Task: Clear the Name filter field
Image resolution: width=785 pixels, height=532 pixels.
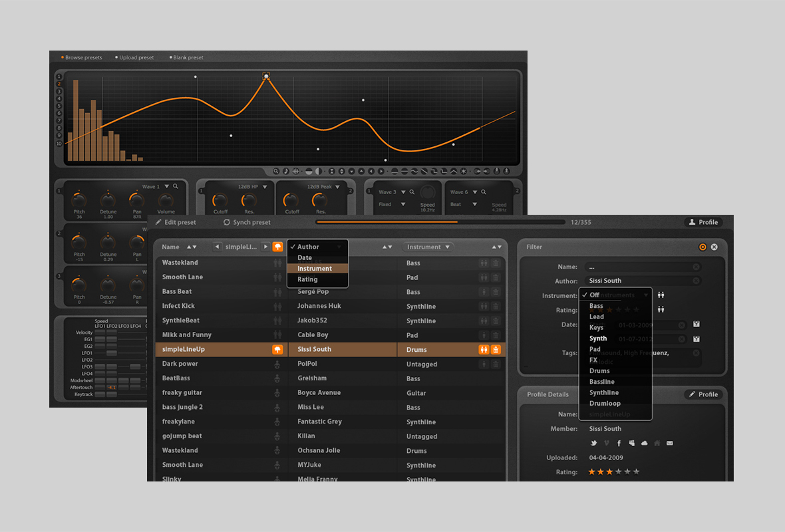Action: click(696, 267)
